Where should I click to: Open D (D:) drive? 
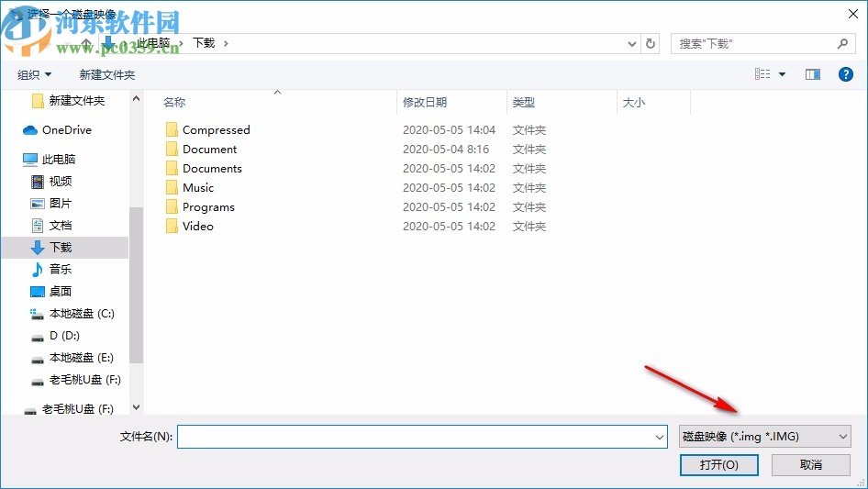pos(55,336)
